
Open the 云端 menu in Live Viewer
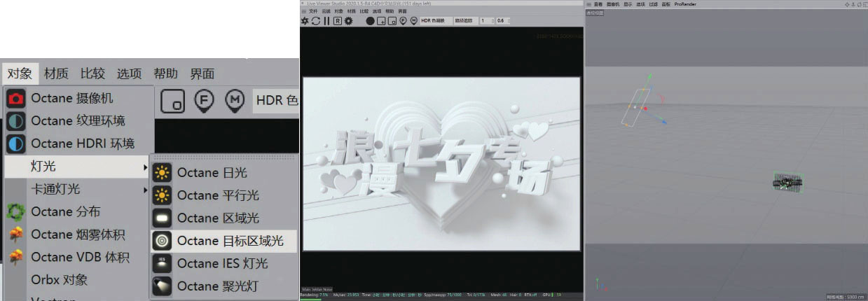pos(326,11)
